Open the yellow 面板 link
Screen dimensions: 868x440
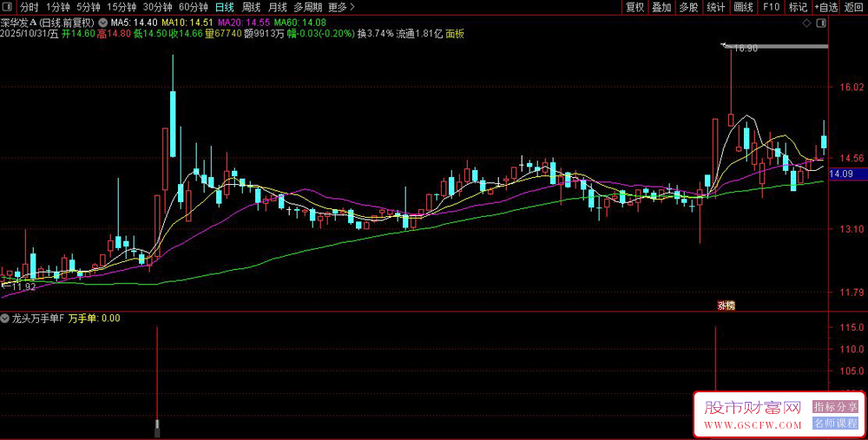pos(455,34)
